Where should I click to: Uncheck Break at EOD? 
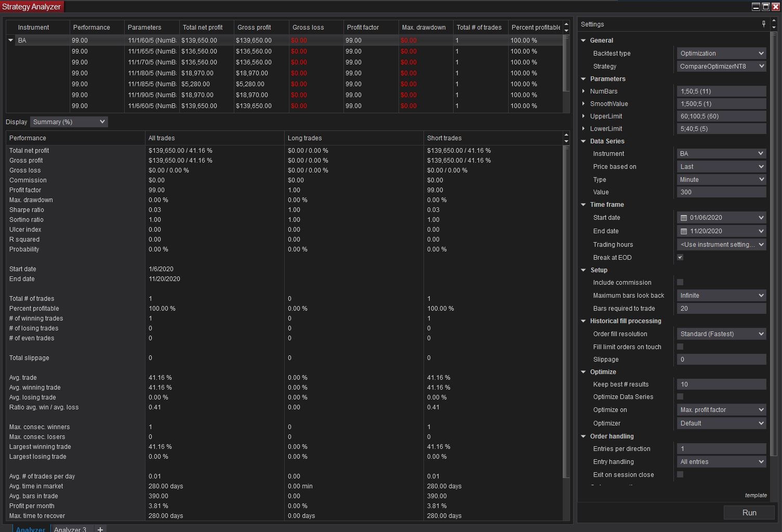pyautogui.click(x=680, y=257)
